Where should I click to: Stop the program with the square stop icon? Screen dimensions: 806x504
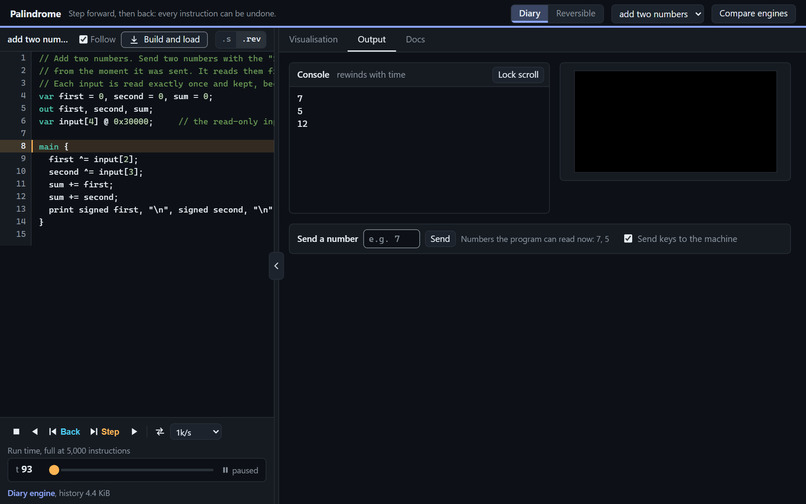click(x=16, y=431)
